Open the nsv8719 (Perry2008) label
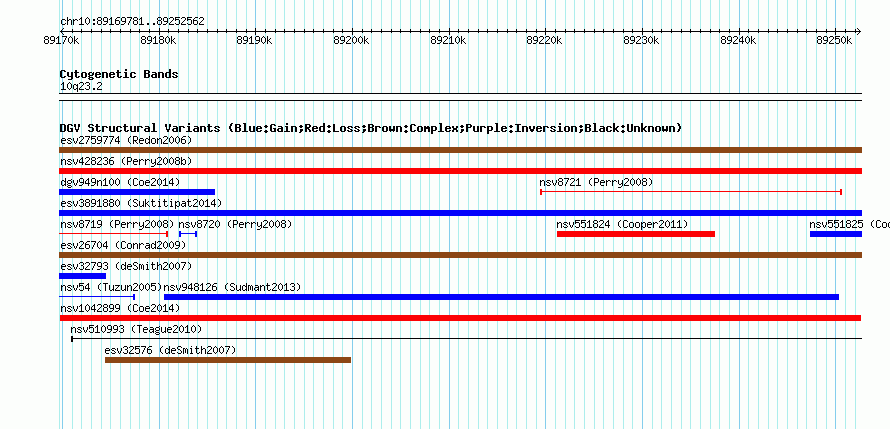 (x=117, y=224)
